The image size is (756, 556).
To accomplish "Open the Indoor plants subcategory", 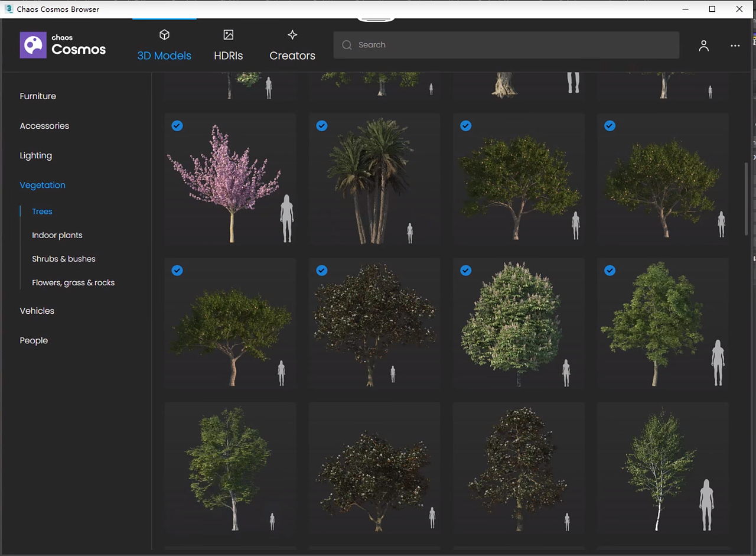I will [x=57, y=235].
